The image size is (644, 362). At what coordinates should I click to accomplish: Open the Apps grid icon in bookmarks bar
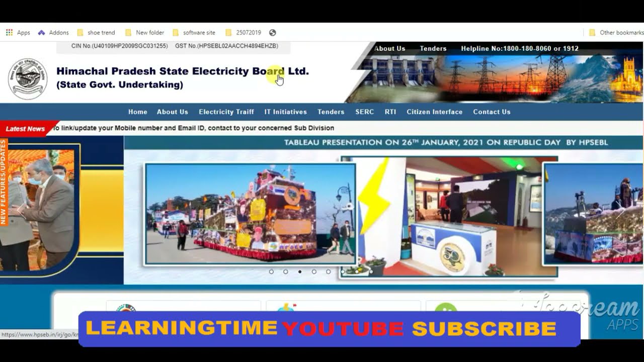tap(9, 33)
